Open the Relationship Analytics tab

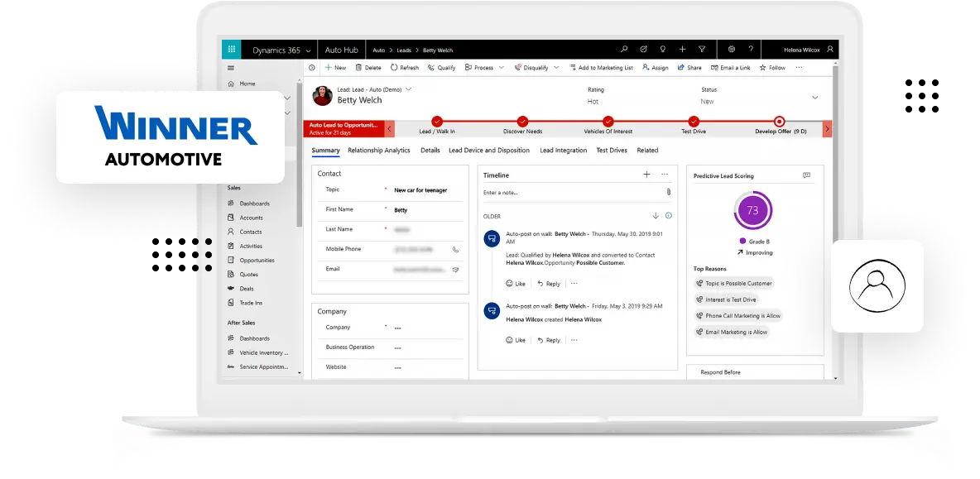(x=379, y=151)
